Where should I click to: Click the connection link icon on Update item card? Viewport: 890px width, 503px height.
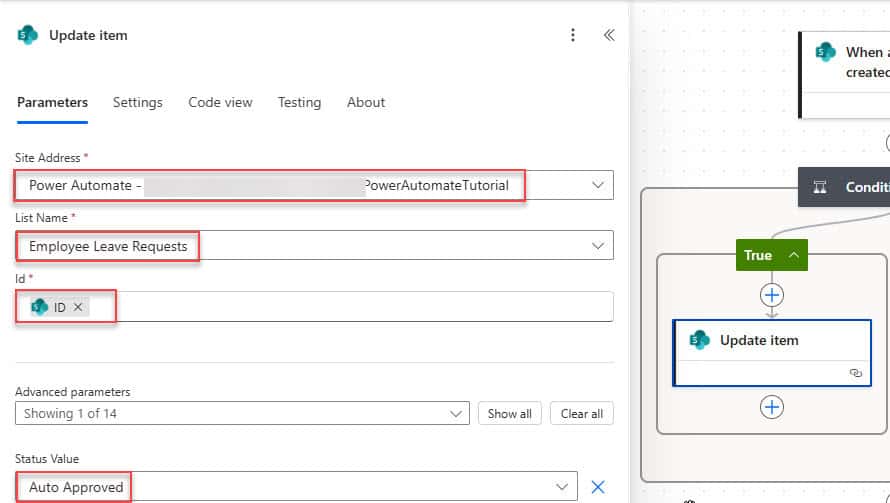pos(855,373)
